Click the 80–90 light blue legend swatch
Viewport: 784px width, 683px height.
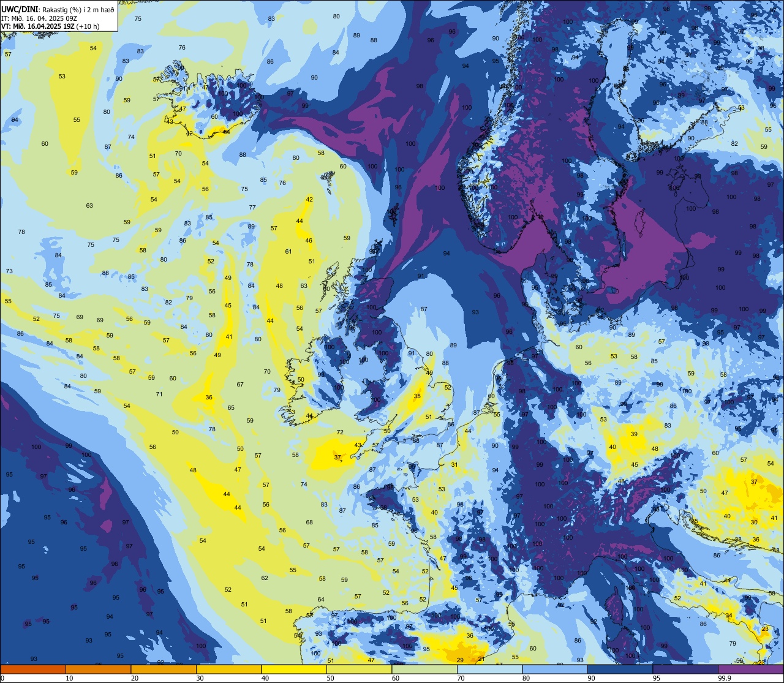555,669
